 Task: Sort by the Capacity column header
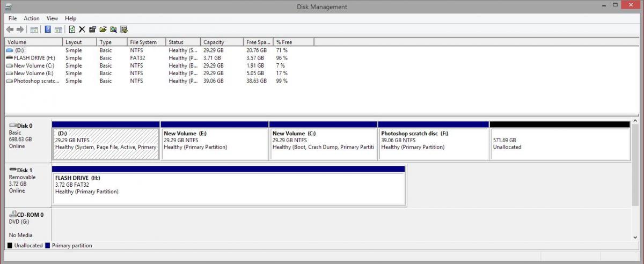[x=222, y=42]
